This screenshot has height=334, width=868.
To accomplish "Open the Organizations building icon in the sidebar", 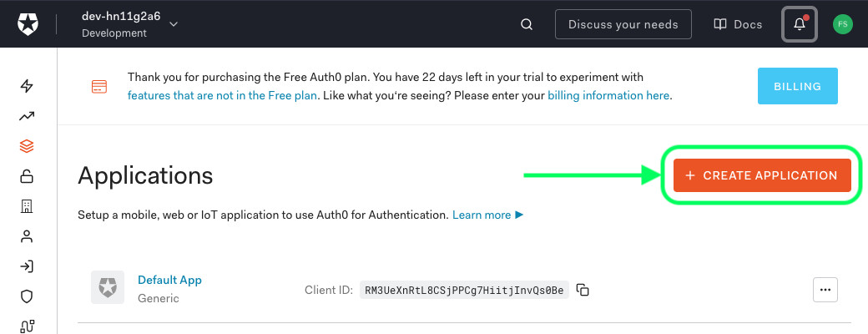I will click(x=27, y=206).
